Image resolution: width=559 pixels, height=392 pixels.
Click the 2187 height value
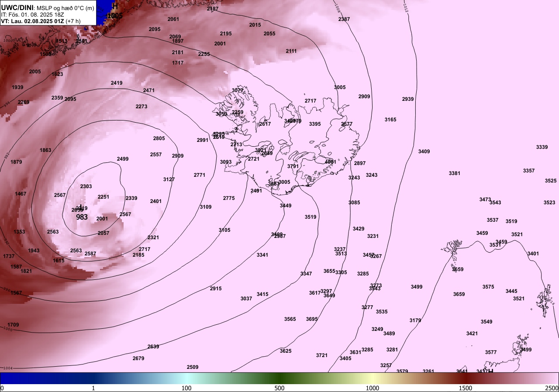tap(213, 9)
